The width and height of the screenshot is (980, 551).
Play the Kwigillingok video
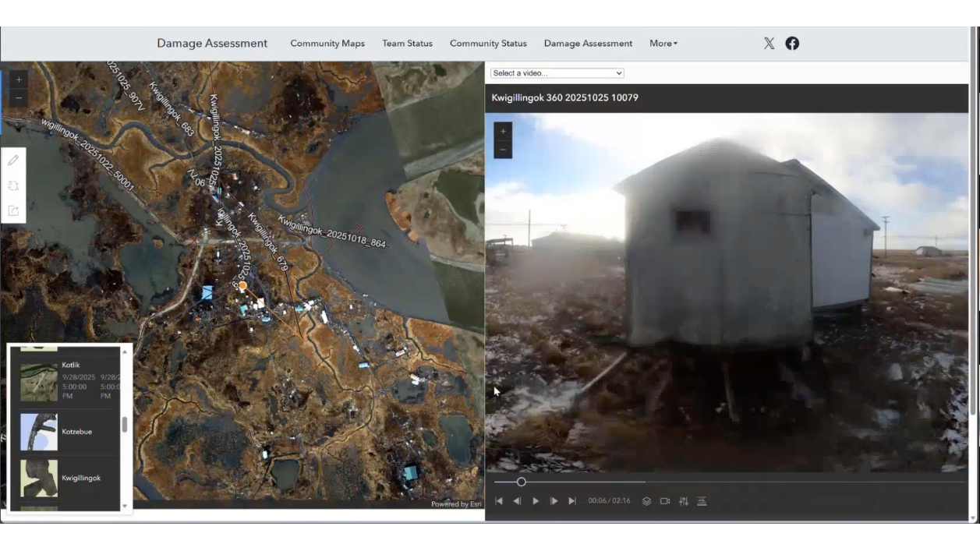click(x=536, y=501)
